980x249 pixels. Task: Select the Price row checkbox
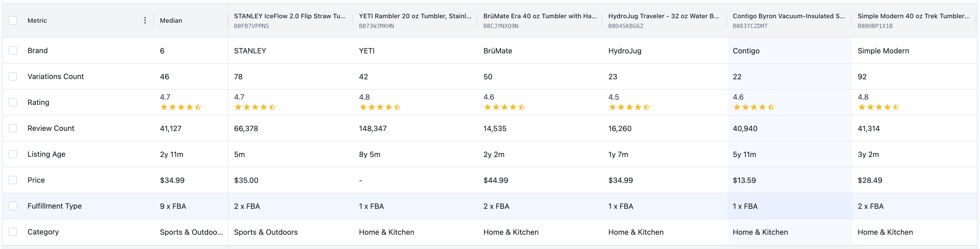tap(12, 179)
